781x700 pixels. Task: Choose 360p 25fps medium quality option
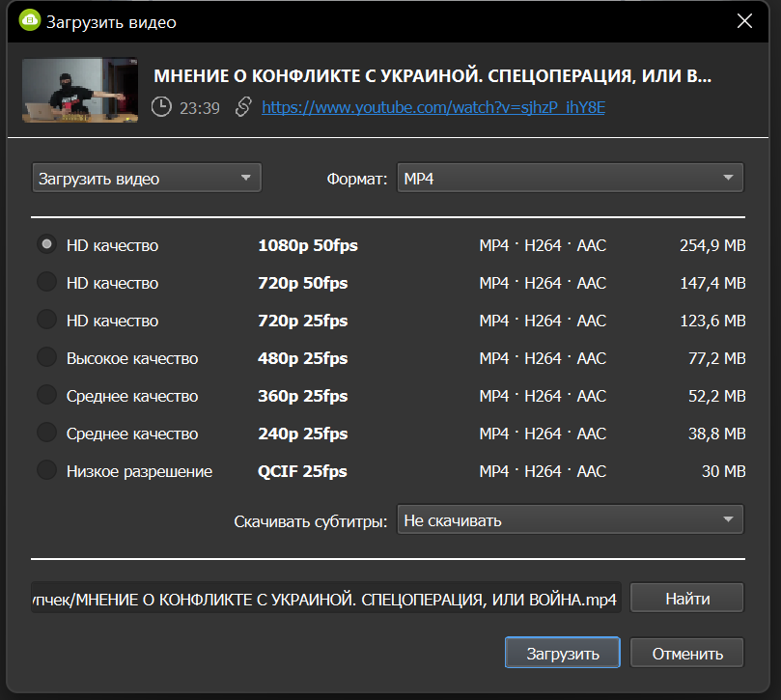[45, 396]
